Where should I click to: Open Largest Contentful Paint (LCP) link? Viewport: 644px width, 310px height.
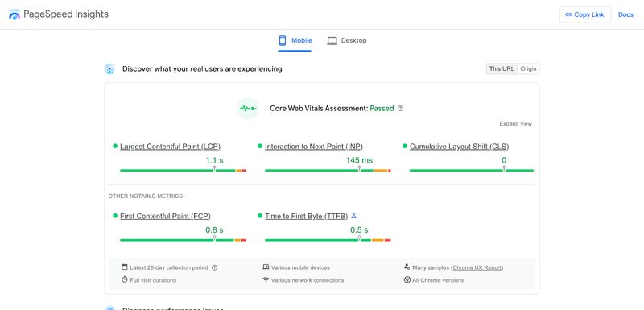pos(170,147)
